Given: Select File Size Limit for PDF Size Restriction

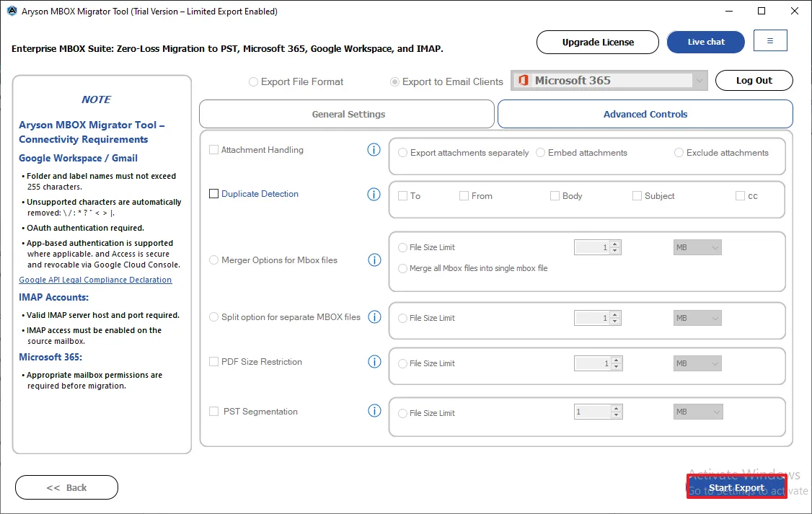Looking at the screenshot, I should (x=402, y=363).
